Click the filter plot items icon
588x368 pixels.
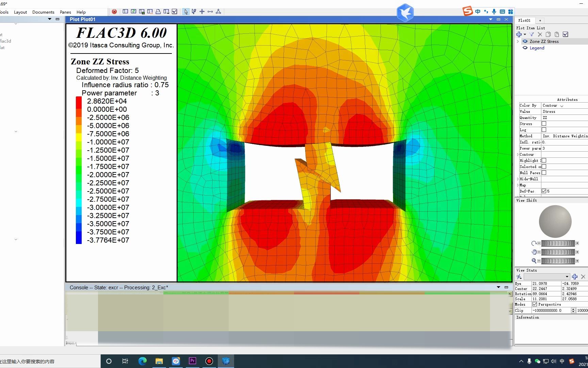pyautogui.click(x=532, y=34)
